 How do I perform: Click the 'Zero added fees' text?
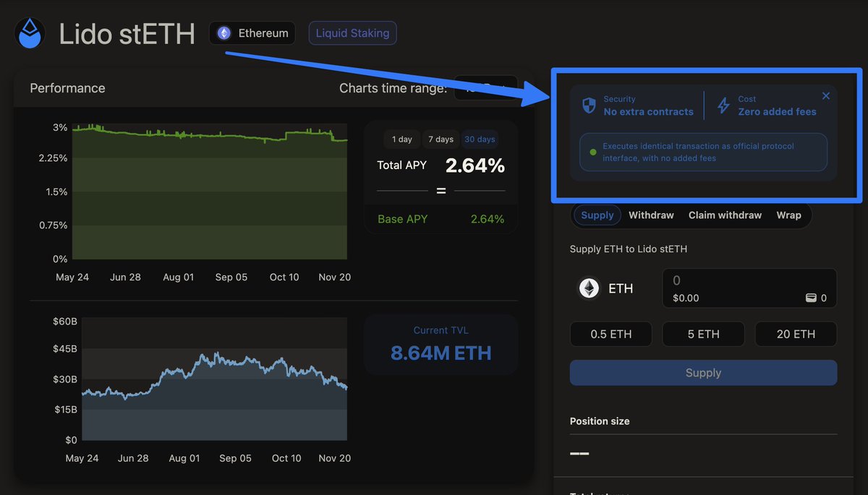pyautogui.click(x=777, y=112)
